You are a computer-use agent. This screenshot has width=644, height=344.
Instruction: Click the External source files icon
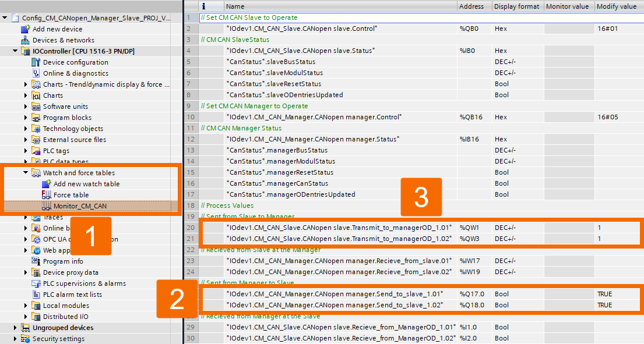coord(36,139)
